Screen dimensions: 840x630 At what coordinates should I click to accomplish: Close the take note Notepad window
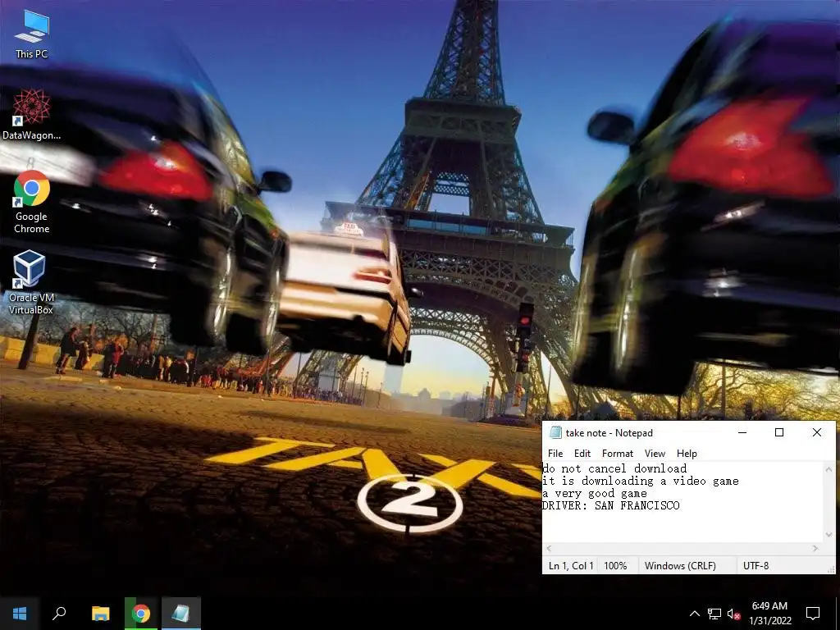click(x=816, y=432)
